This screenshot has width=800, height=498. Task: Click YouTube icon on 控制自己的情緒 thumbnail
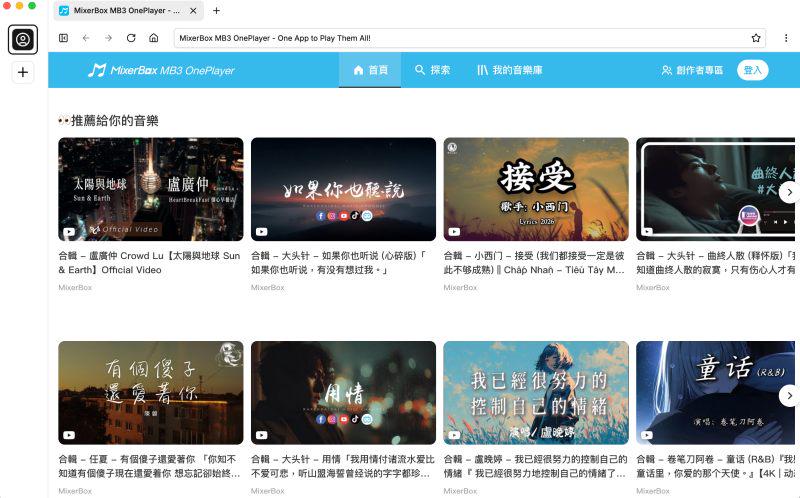[454, 435]
